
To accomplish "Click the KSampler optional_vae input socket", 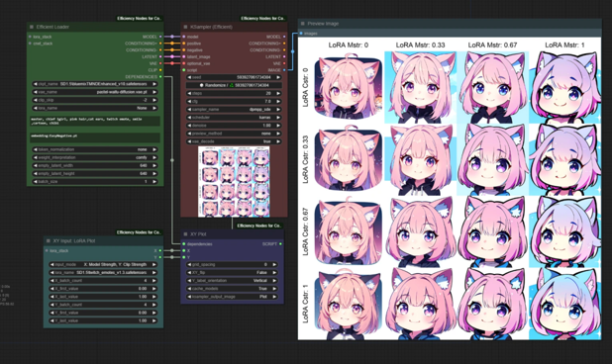I will (184, 63).
